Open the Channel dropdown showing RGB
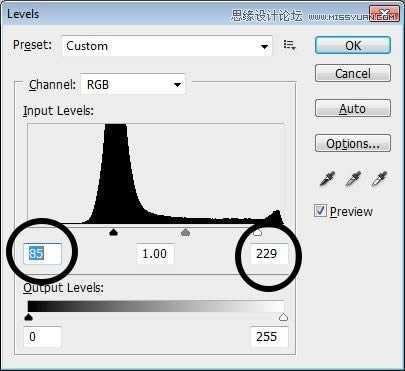Image resolution: width=405 pixels, height=371 pixels. coord(133,84)
